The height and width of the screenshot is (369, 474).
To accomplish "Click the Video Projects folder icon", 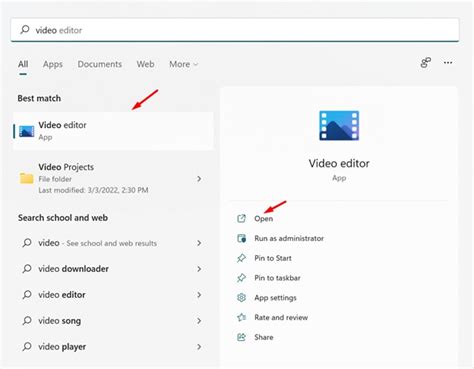I will click(26, 178).
